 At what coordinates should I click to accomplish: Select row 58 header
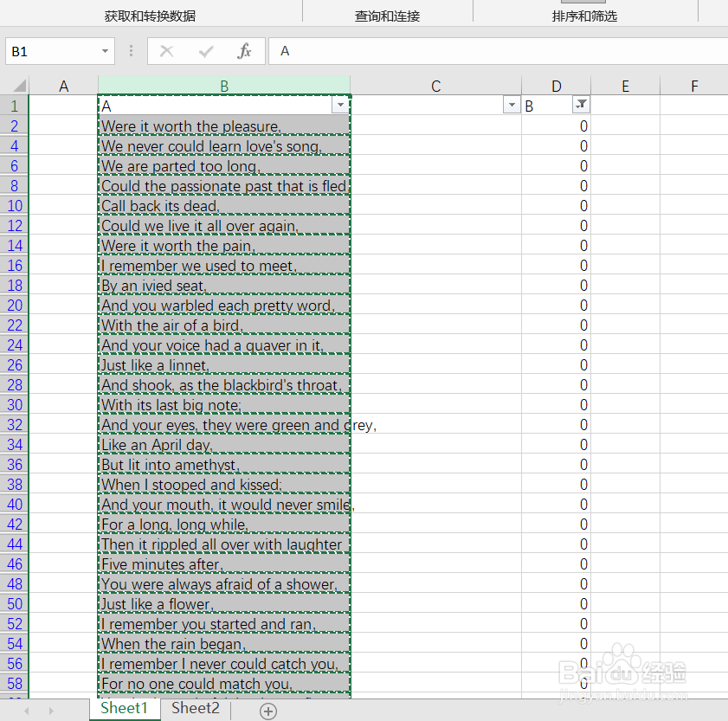click(x=15, y=683)
